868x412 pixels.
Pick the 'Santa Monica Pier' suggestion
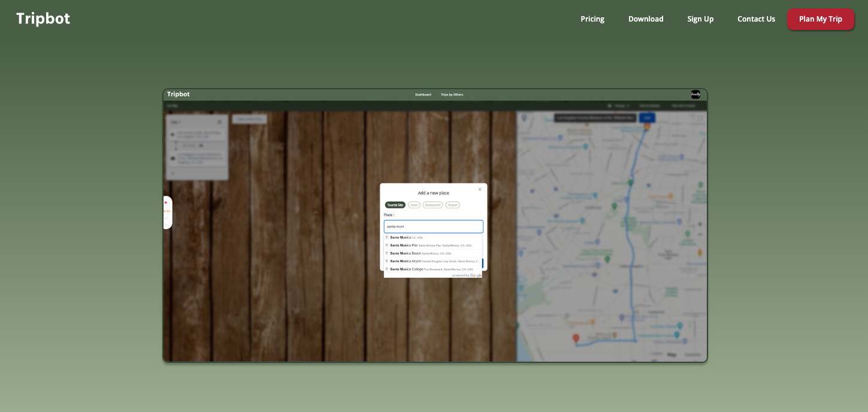[433, 245]
